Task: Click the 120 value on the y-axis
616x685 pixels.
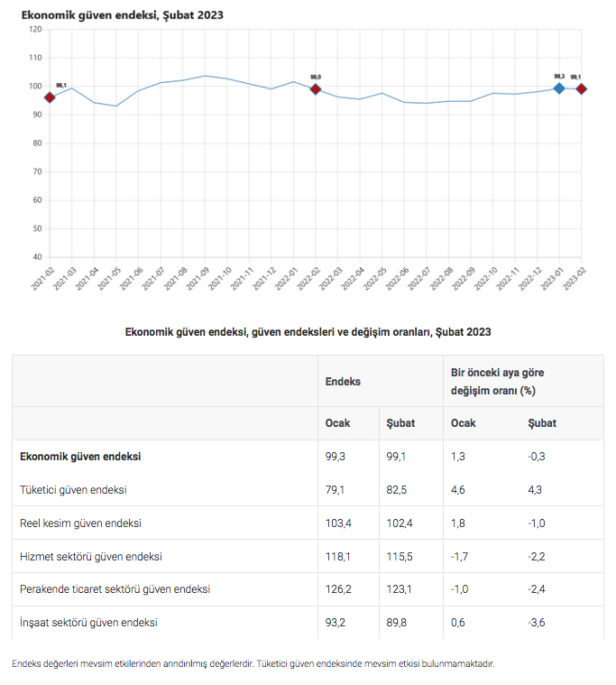Action: pos(36,30)
